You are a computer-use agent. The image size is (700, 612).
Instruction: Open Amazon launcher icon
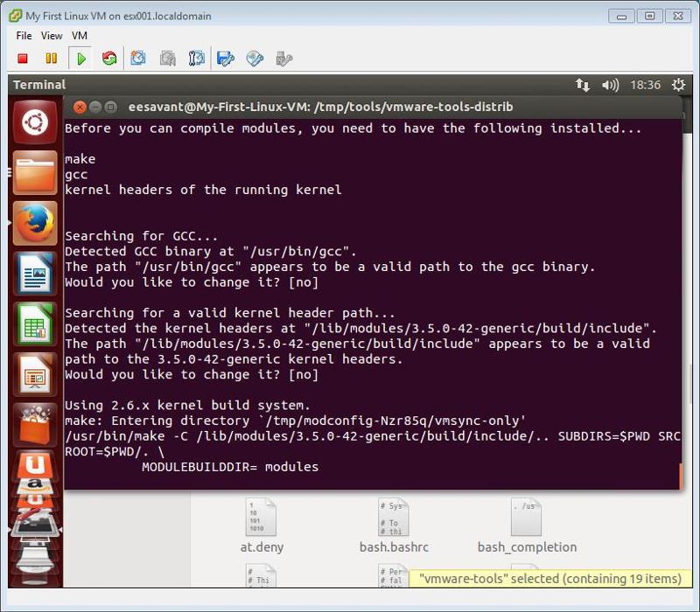(35, 485)
